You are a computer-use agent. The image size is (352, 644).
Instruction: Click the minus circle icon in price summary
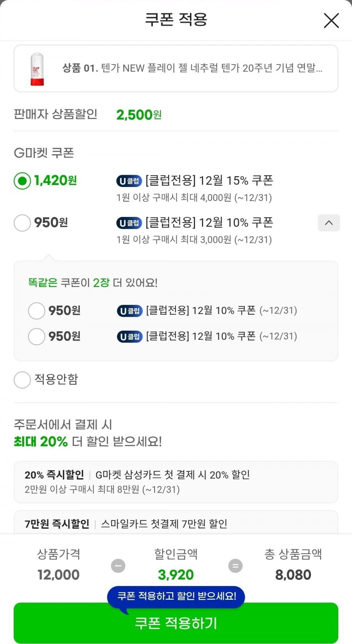pyautogui.click(x=118, y=566)
